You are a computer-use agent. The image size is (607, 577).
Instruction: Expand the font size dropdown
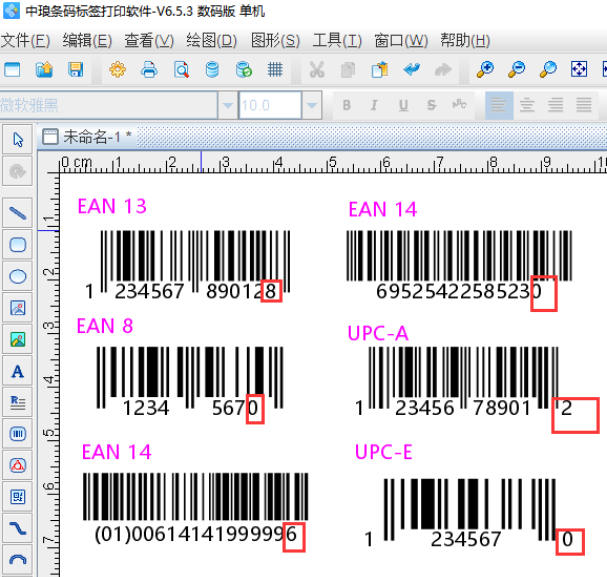click(312, 106)
